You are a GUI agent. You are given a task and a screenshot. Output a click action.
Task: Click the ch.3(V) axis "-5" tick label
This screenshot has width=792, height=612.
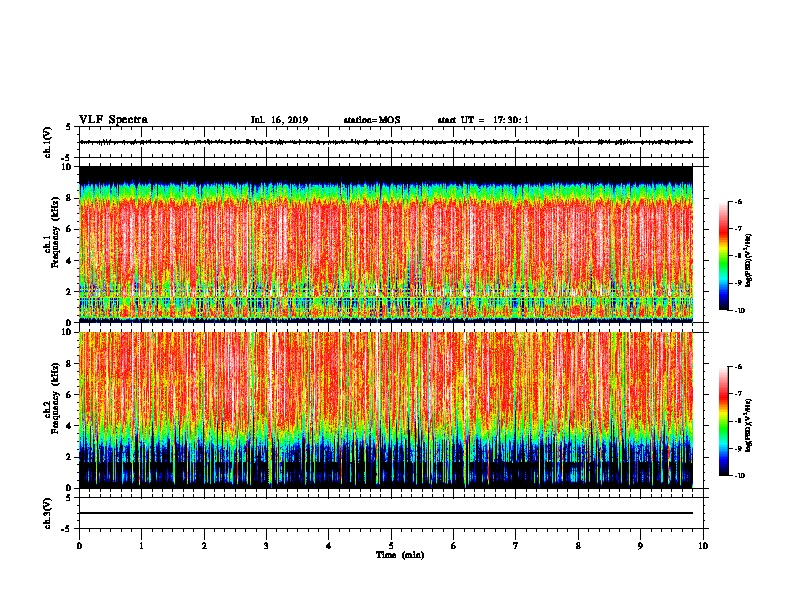coord(67,529)
